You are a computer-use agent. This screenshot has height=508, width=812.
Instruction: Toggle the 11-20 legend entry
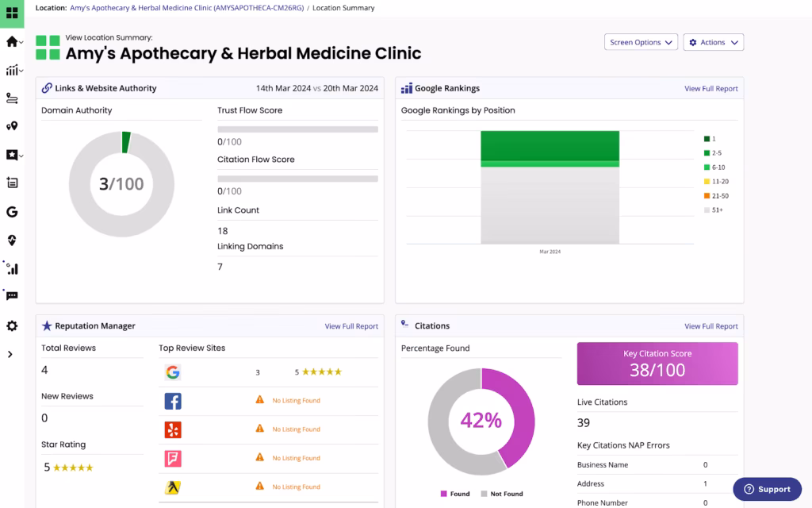click(x=716, y=182)
